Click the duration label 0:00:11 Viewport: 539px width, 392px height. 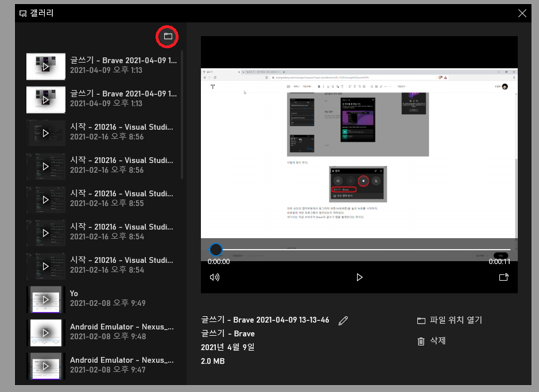499,262
